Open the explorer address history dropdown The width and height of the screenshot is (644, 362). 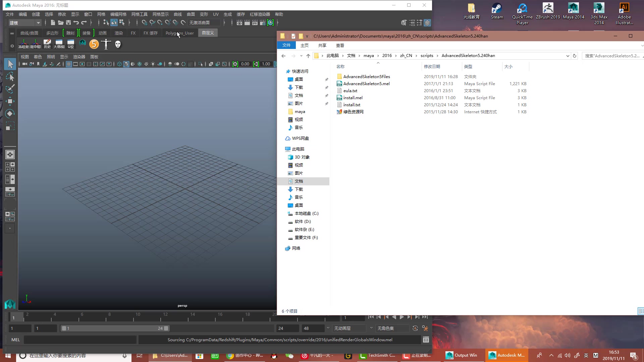tap(568, 56)
